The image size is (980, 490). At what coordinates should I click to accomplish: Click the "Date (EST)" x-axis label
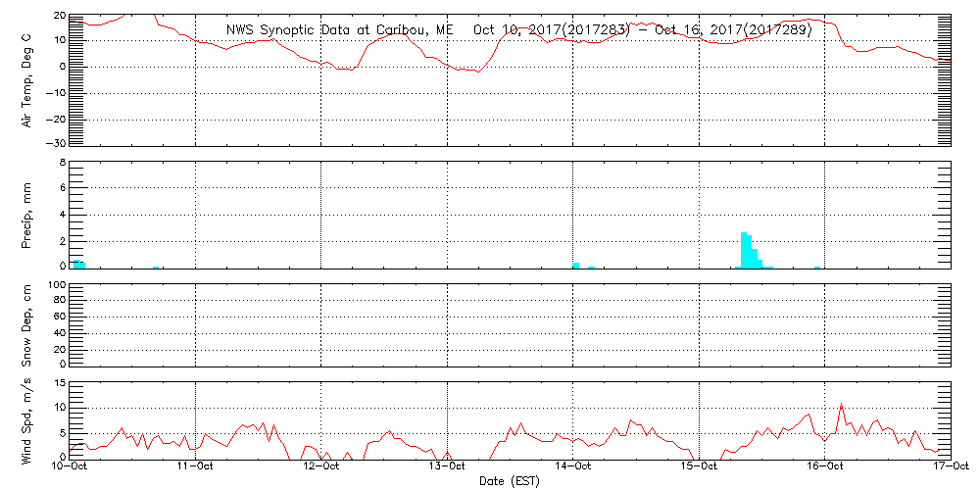[510, 481]
